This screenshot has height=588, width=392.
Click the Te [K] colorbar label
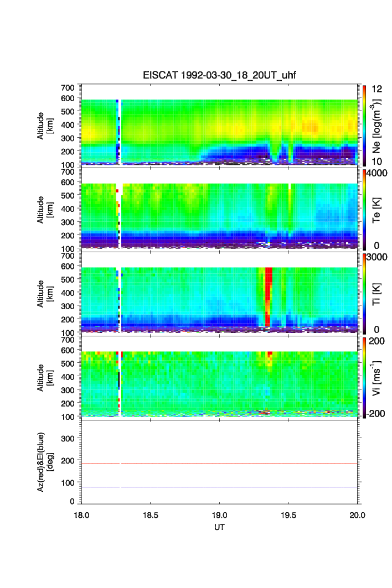click(x=376, y=210)
